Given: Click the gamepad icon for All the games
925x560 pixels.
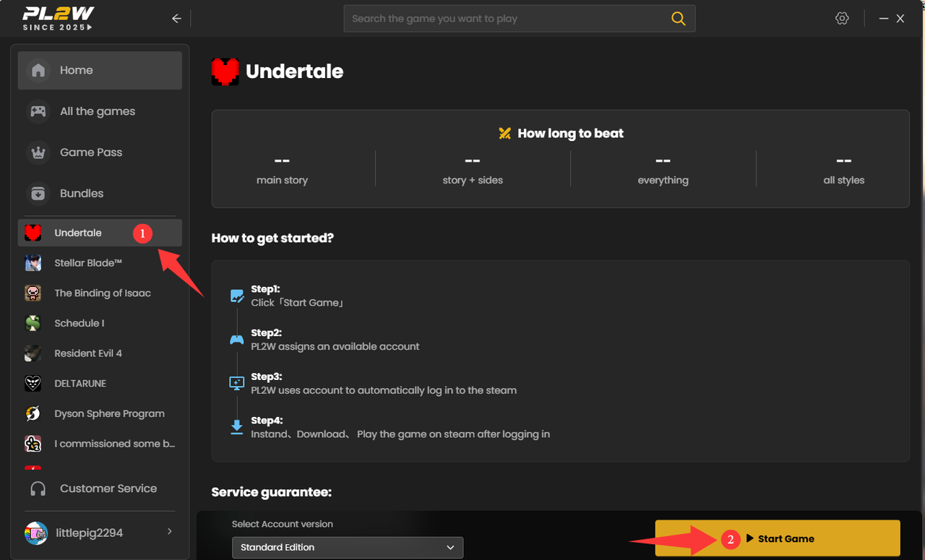Looking at the screenshot, I should point(38,111).
